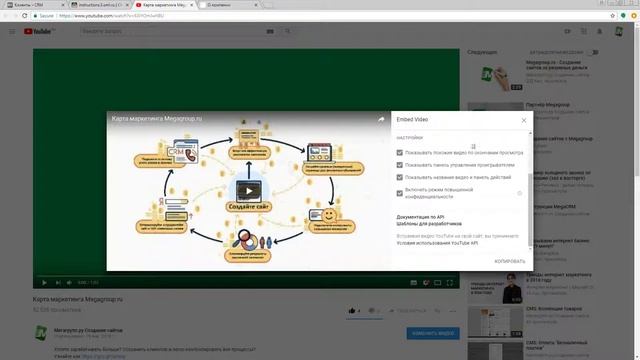Close the Карта маркетинга YouTube tab
The height and width of the screenshot is (360, 640).
(x=191, y=5)
